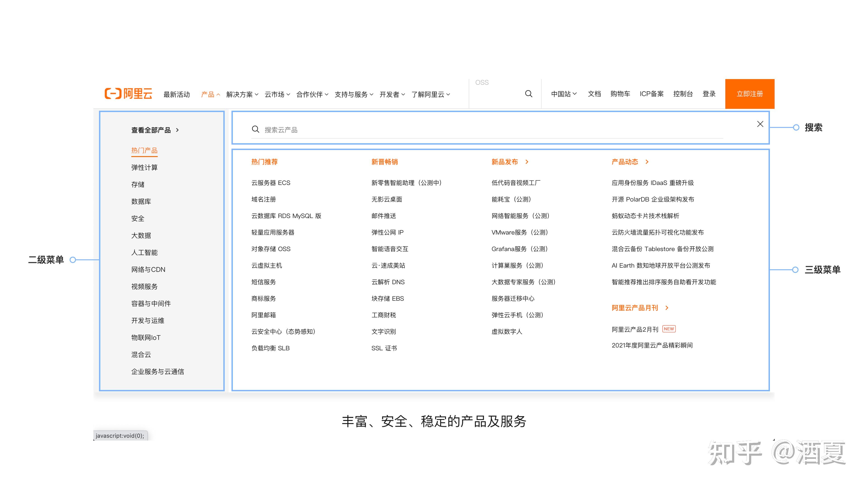Open the 新品发布 heading link
This screenshot has height=488, width=868.
point(505,162)
